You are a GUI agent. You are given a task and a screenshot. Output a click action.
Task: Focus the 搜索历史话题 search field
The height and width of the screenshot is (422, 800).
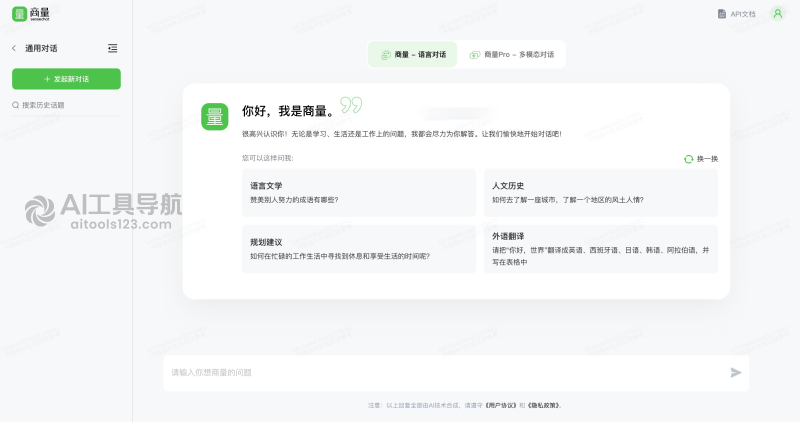tap(66, 105)
